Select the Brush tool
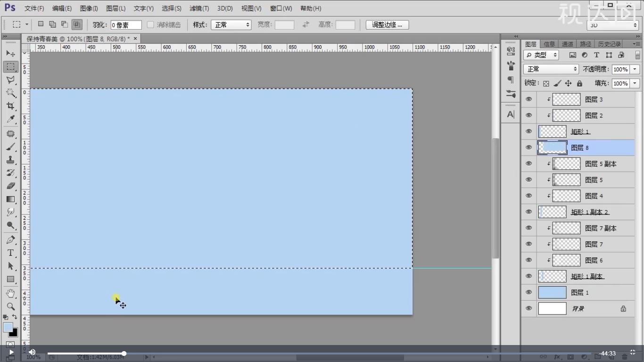 pos(10,147)
